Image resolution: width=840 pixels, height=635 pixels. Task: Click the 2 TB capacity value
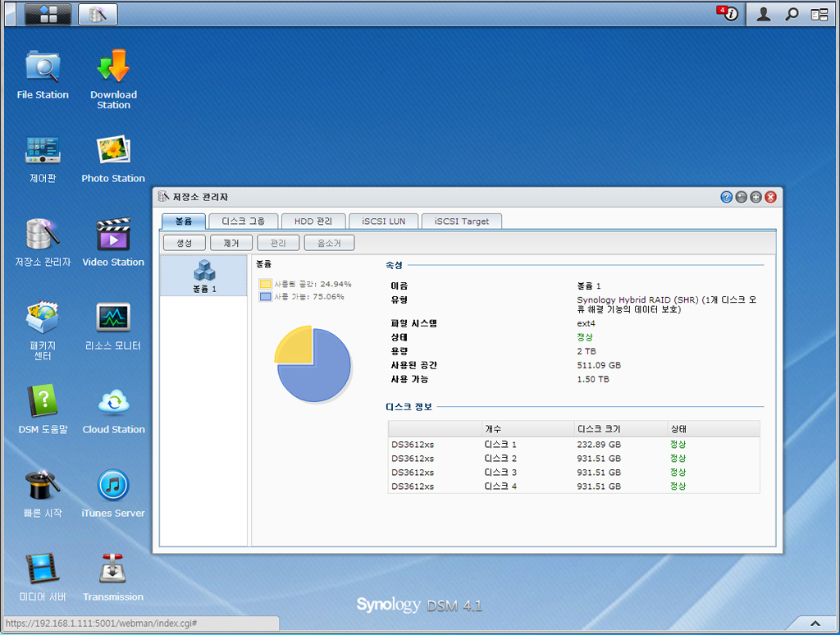(x=587, y=351)
